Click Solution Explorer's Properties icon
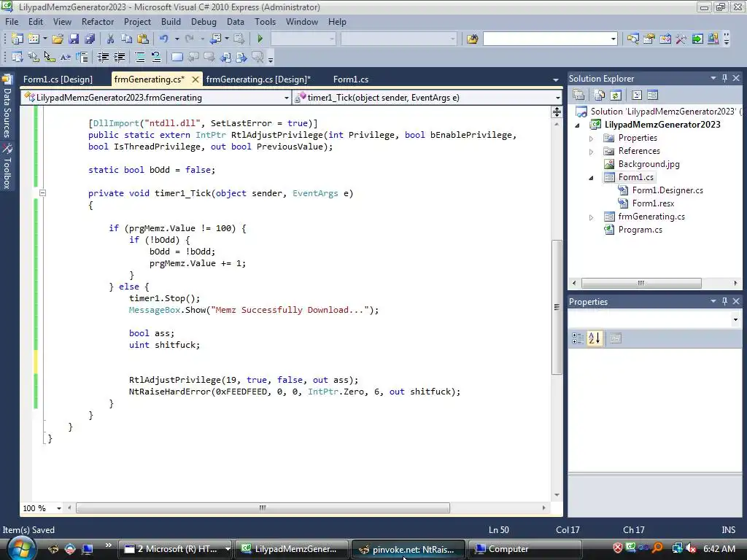Viewport: 747px width, 560px height. pyautogui.click(x=578, y=95)
